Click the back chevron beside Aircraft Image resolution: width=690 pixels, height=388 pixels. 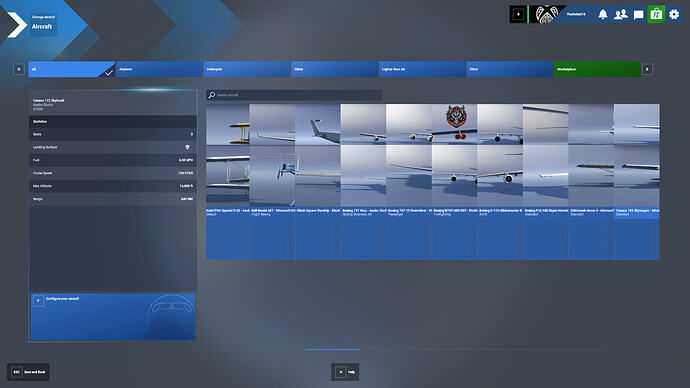coord(17,25)
